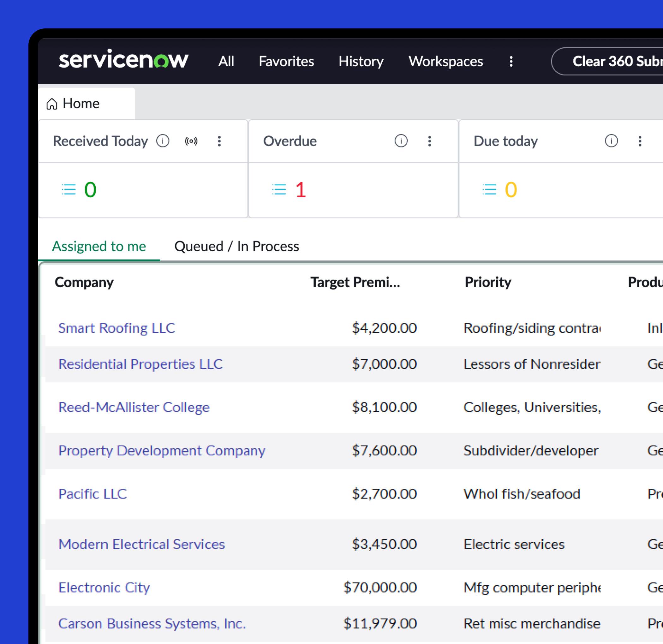663x644 pixels.
Task: Click the ServiceNow logo
Action: coord(123,60)
